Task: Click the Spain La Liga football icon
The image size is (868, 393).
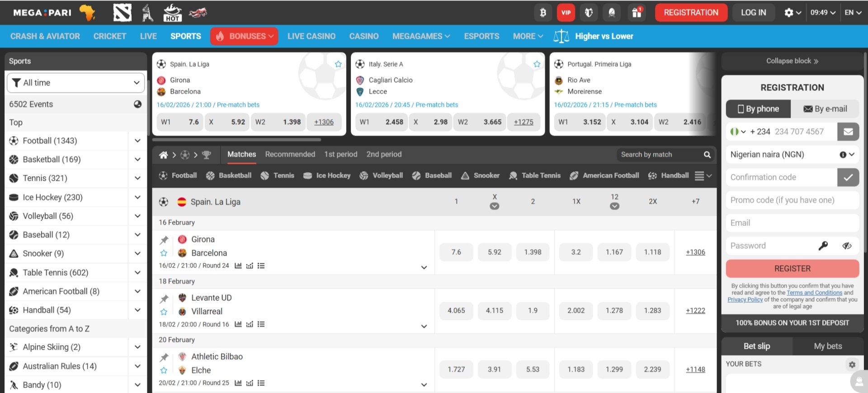Action: click(x=164, y=202)
